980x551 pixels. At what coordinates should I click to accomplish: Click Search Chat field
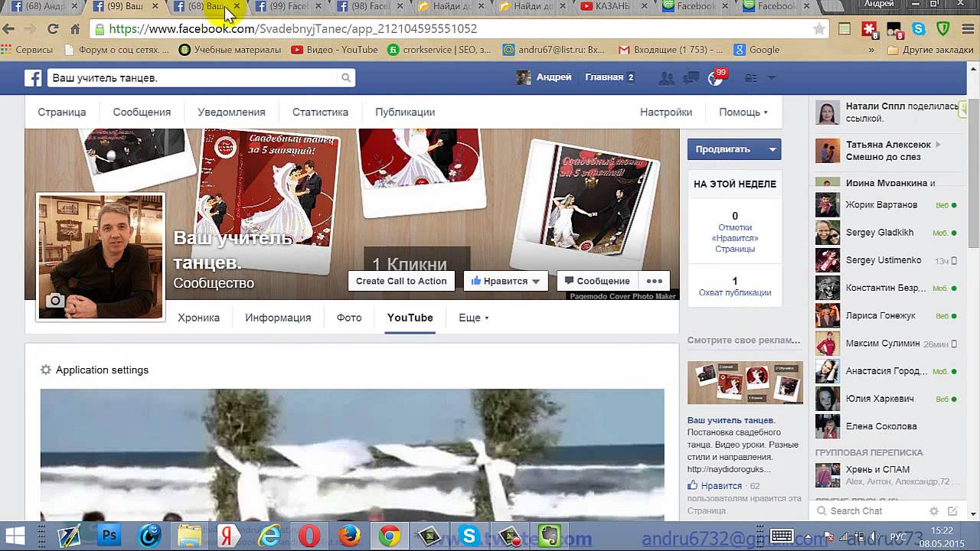coord(869,511)
